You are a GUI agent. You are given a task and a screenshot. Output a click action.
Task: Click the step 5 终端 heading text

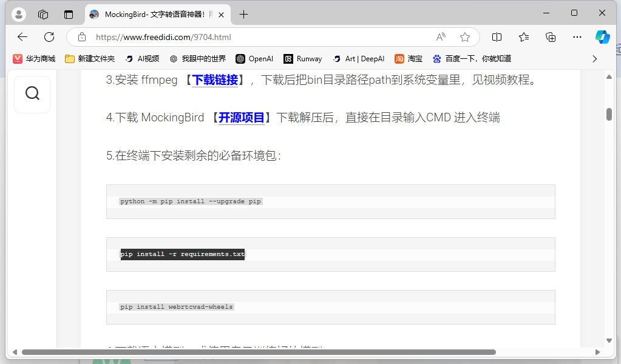coord(193,155)
